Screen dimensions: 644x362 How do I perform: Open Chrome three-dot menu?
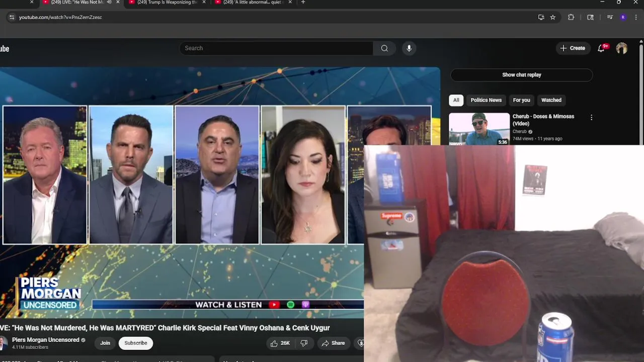tap(636, 17)
